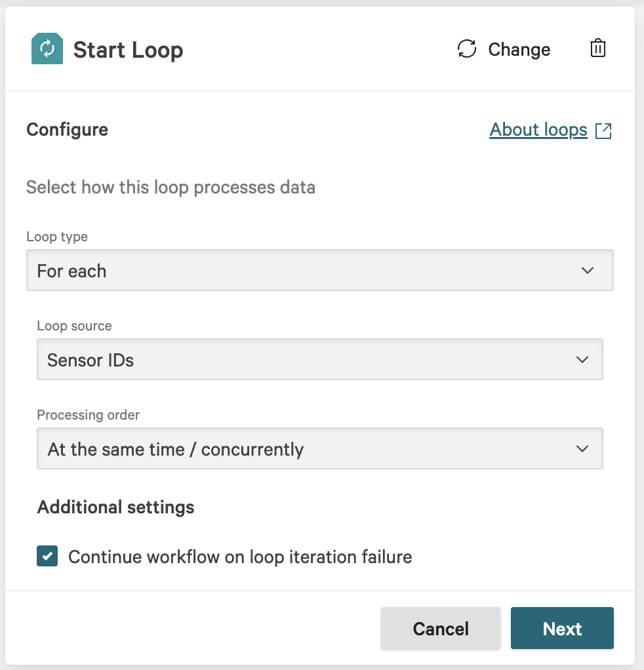Click the Configure section heading

click(67, 130)
